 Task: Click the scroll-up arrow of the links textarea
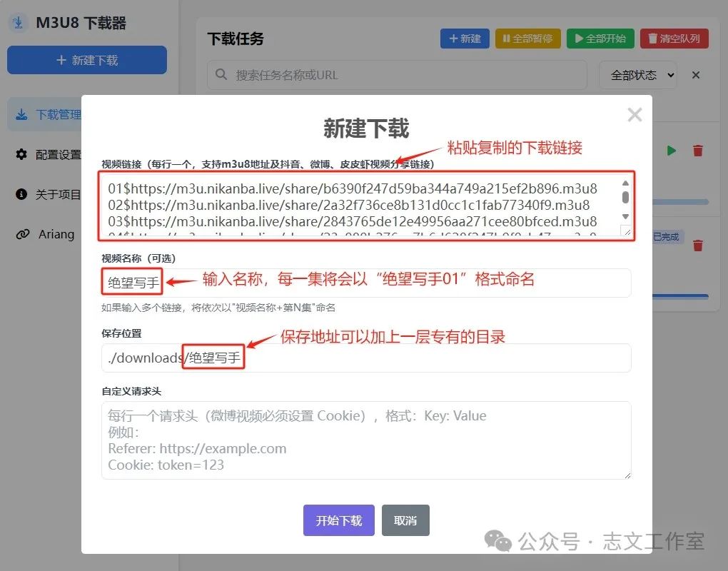click(625, 183)
